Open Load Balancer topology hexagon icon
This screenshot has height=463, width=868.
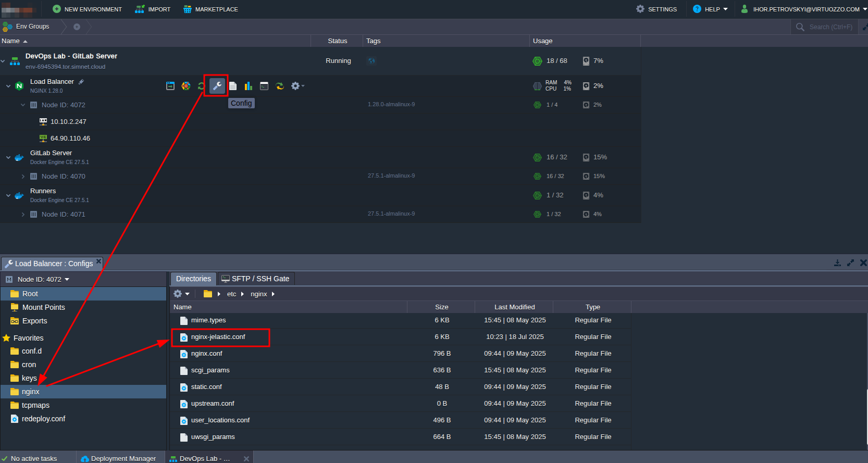[186, 86]
